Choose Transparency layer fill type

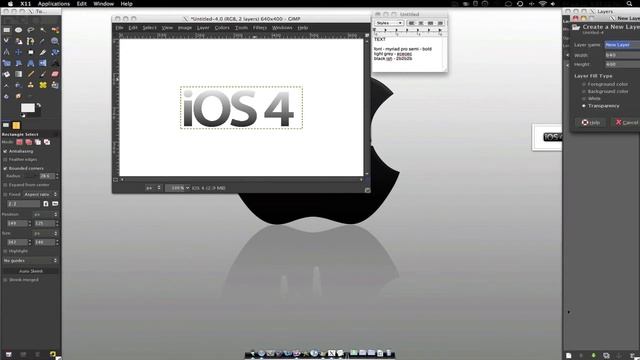(584, 106)
